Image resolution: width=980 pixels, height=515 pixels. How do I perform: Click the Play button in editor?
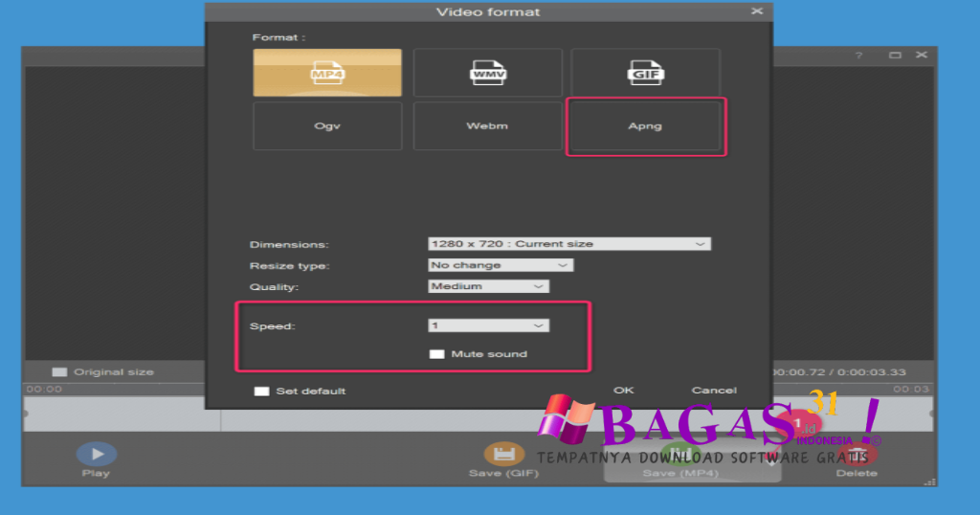(97, 455)
